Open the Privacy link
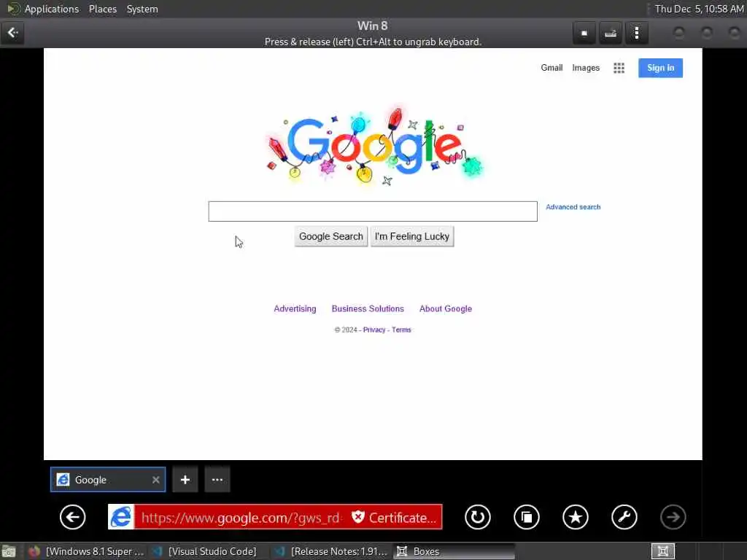 point(374,330)
